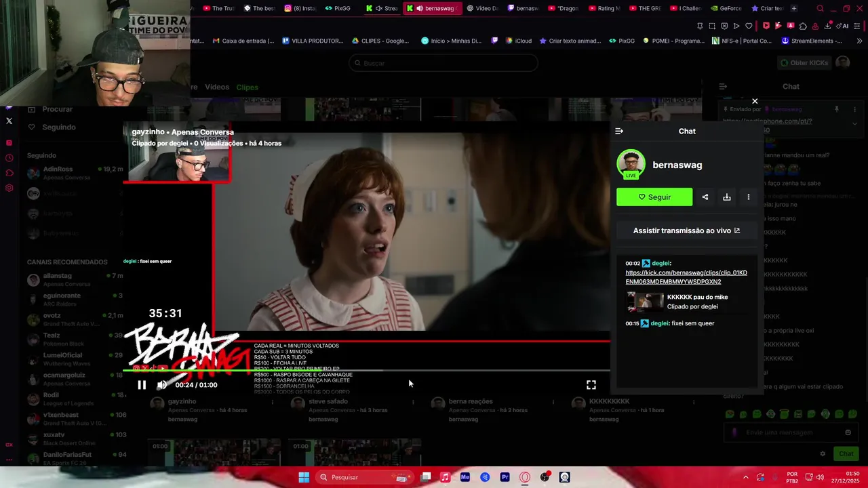
Task: Open the clip more options menu
Action: click(x=749, y=197)
